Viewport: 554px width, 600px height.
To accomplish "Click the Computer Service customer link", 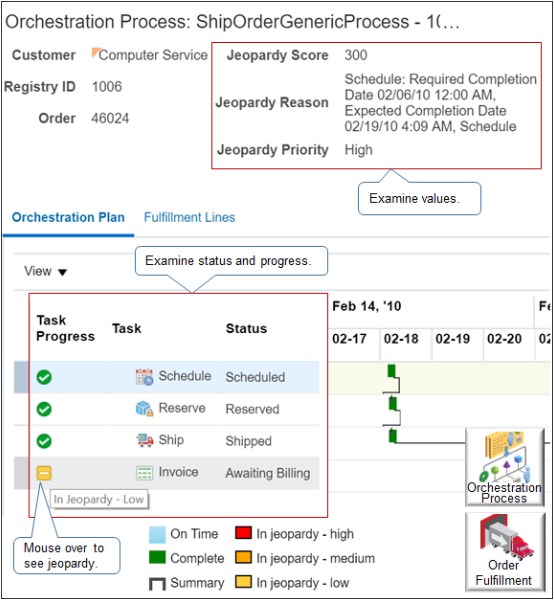I will pyautogui.click(x=153, y=55).
